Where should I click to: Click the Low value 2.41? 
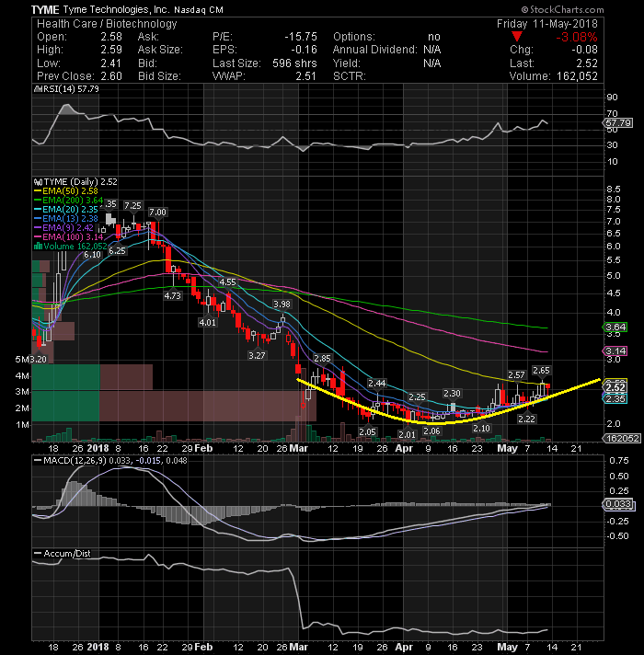(110, 63)
